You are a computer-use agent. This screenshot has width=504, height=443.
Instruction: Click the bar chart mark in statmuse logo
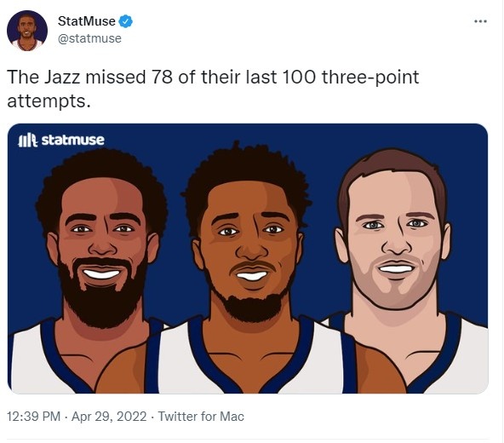point(28,141)
